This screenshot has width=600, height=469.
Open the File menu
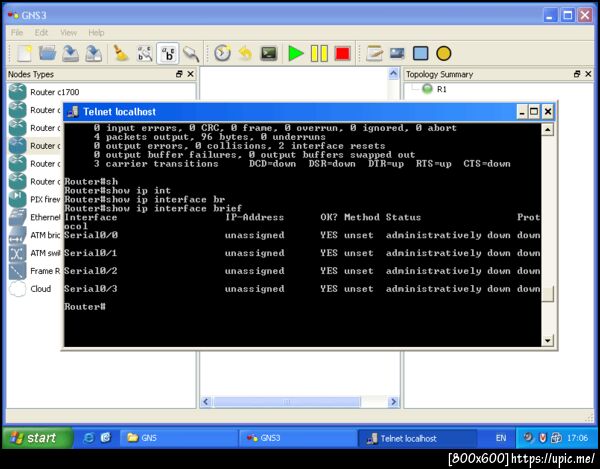[17, 33]
